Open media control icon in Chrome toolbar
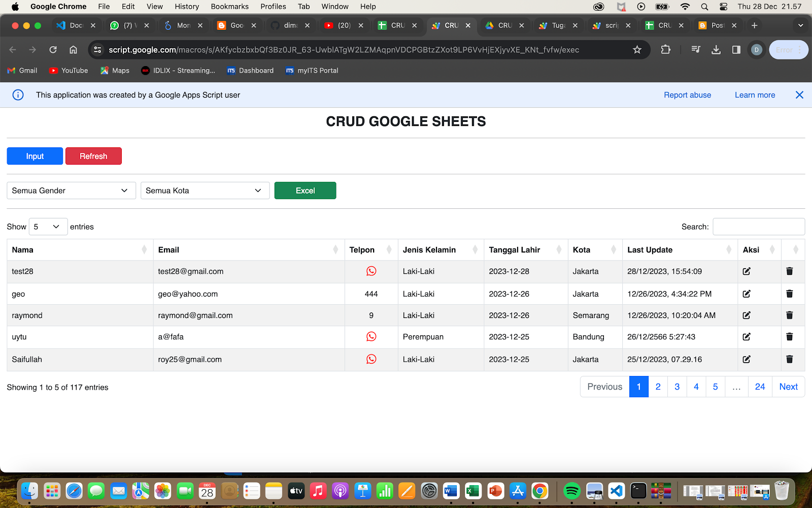This screenshot has width=812, height=508. 696,50
